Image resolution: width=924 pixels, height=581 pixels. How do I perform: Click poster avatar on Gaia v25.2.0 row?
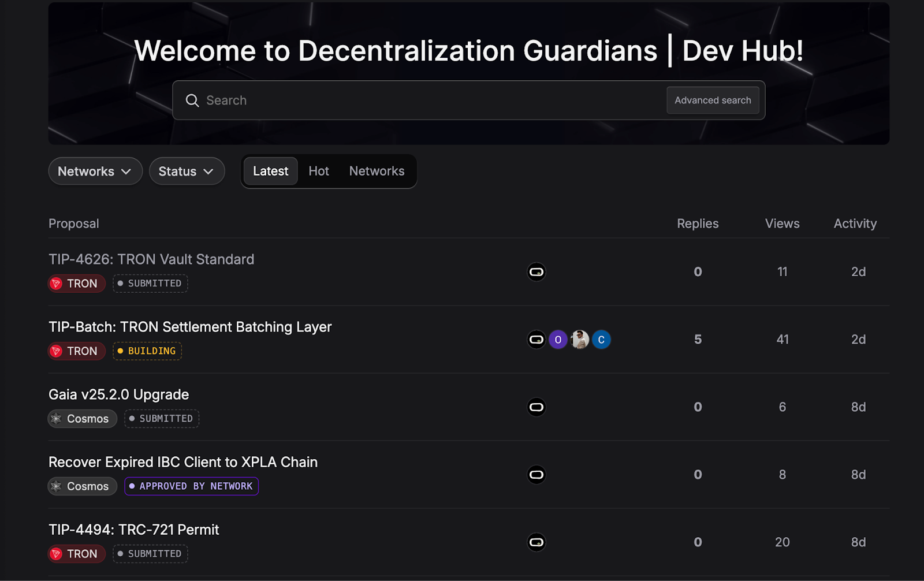536,407
